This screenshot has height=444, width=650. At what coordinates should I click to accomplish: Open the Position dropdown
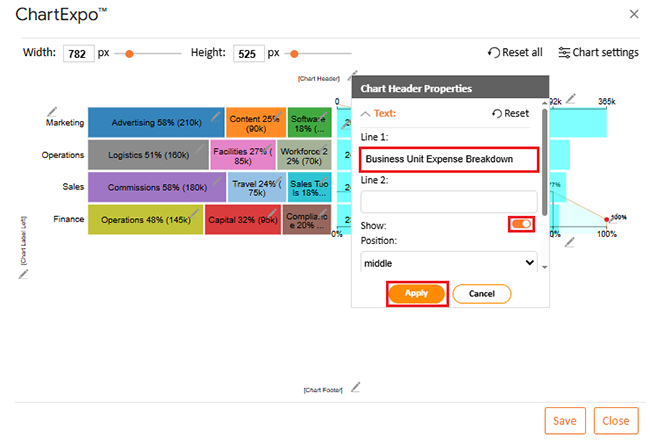tap(449, 263)
